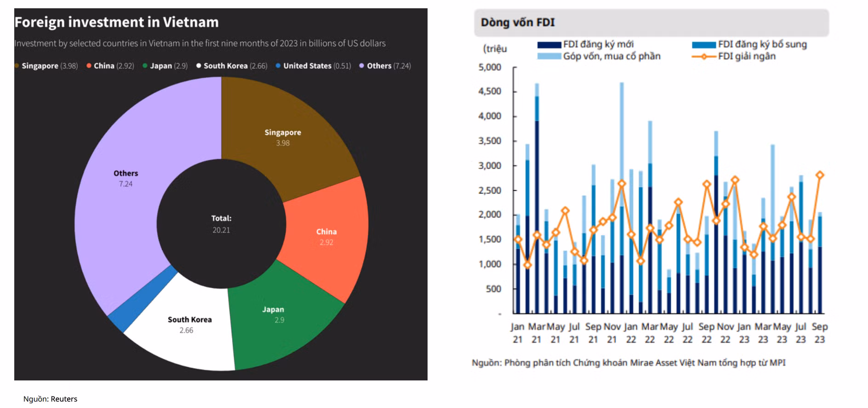Viewport: 868px width, 408px height.
Task: Click the Total 20.21 center label
Action: 221,224
